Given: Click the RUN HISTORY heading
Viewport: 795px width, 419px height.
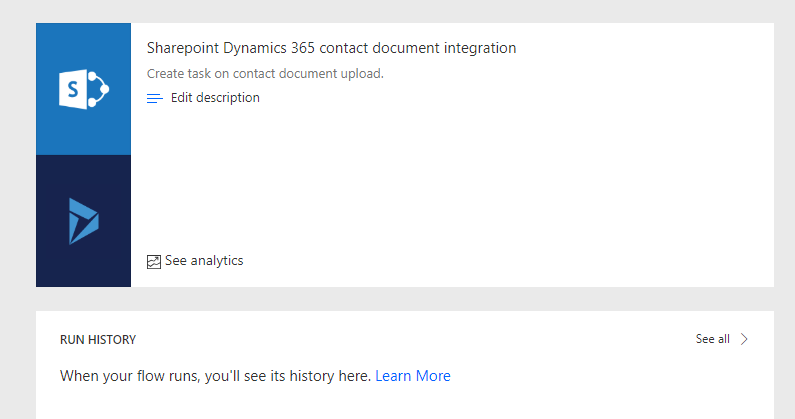Looking at the screenshot, I should pos(98,340).
